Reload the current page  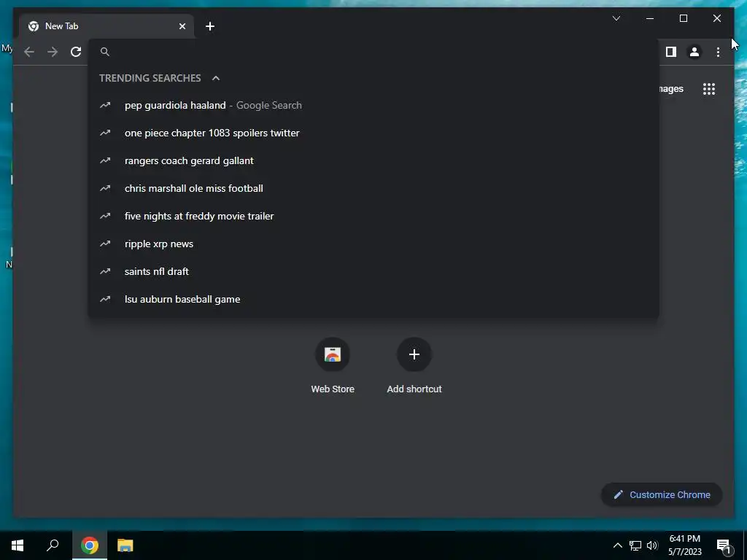point(76,52)
